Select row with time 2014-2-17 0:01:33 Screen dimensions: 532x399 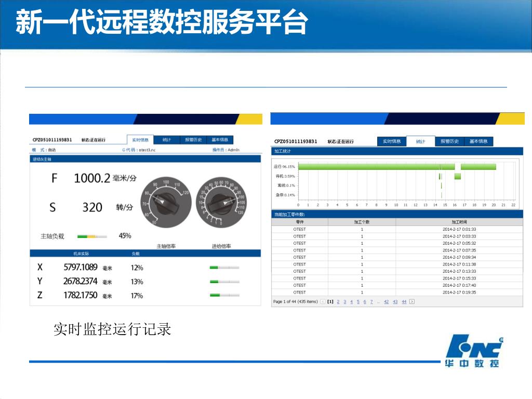point(397,229)
